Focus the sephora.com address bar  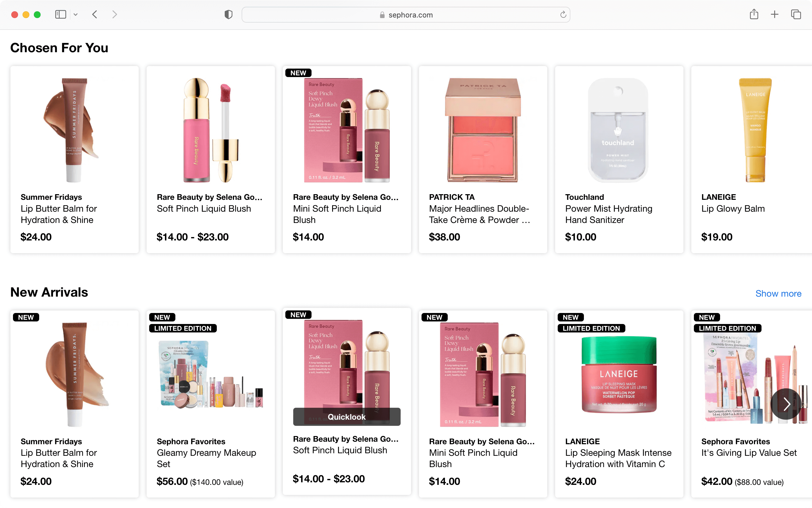(406, 15)
